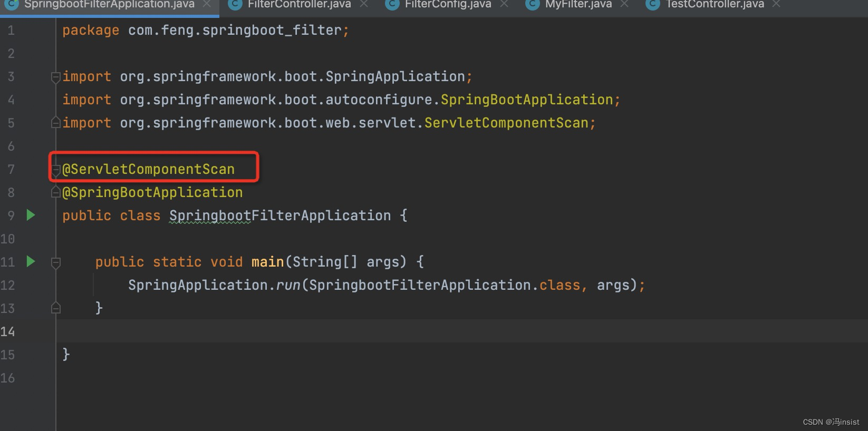Switch to the MyFilter.java tab
Screen dimensions: 868x431
tap(578, 4)
